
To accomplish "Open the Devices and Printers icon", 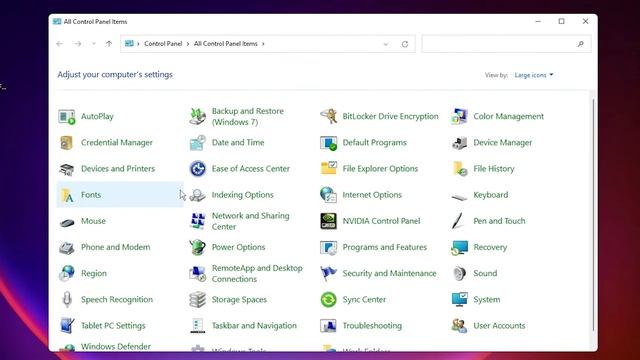I will coord(67,169).
